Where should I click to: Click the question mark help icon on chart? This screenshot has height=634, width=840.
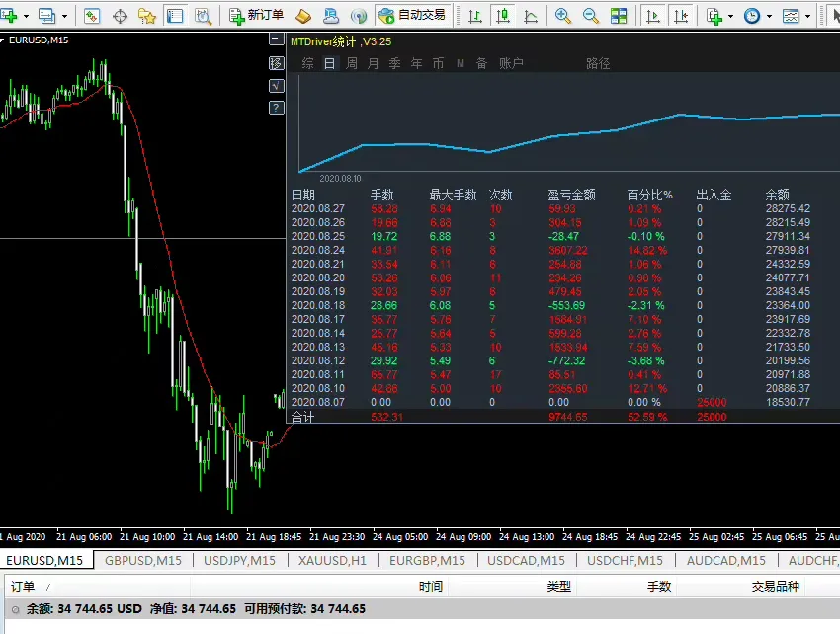point(276,107)
